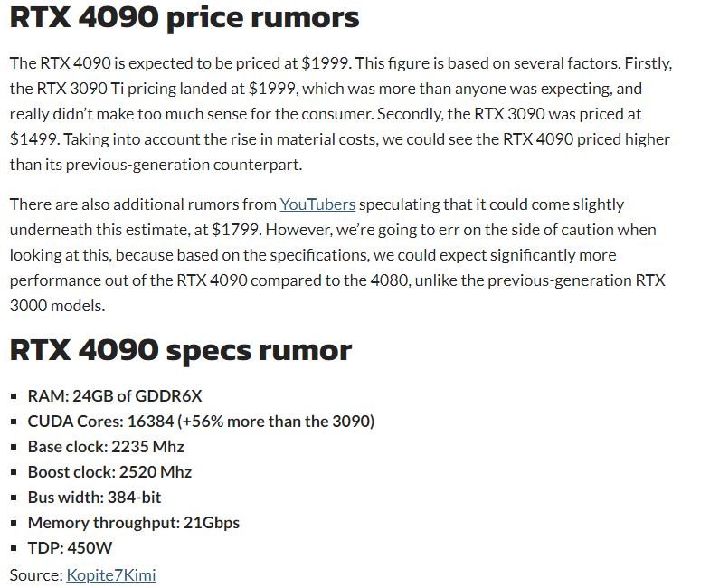
Task: Select the 'Bus width: 384-bit' list item
Action: [94, 498]
